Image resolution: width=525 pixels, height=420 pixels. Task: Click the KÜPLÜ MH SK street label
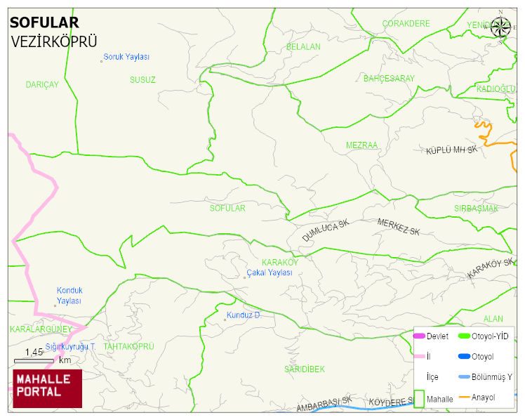click(x=452, y=150)
